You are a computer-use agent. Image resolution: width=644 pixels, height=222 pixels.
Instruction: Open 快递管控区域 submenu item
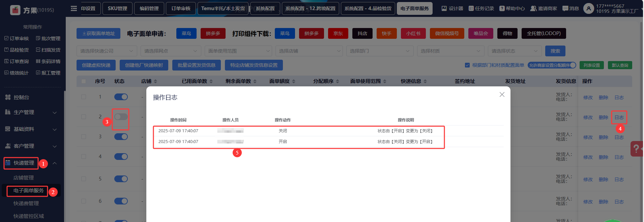pos(29,216)
